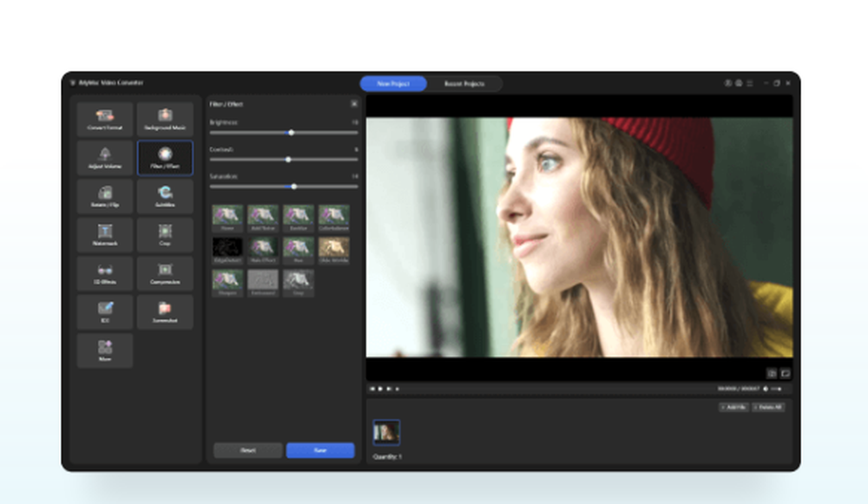868x504 pixels.
Task: Open the 3D Effects glasses tool
Action: [105, 273]
